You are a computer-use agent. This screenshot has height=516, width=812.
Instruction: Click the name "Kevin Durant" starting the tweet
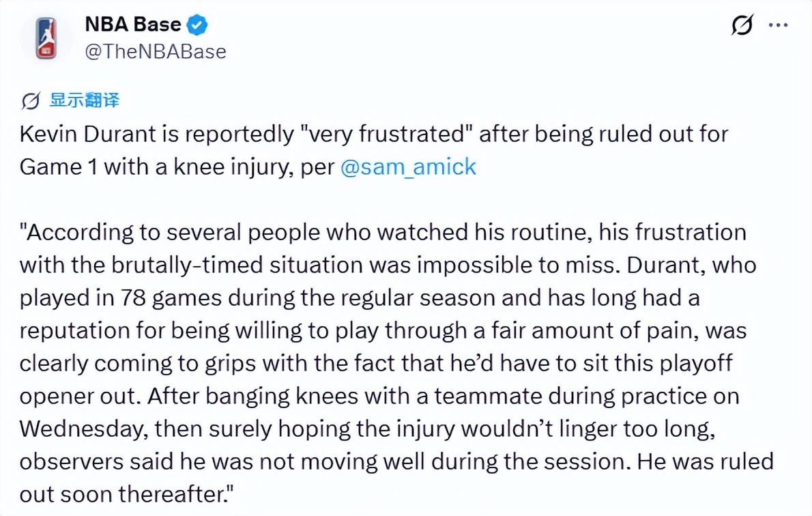(80, 134)
